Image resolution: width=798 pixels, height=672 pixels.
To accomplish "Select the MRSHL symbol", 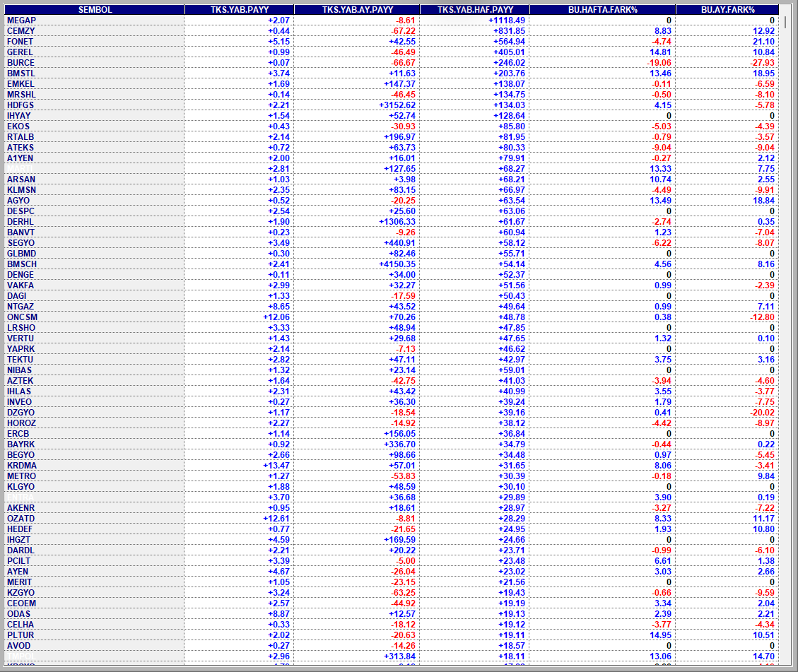I will pos(21,95).
